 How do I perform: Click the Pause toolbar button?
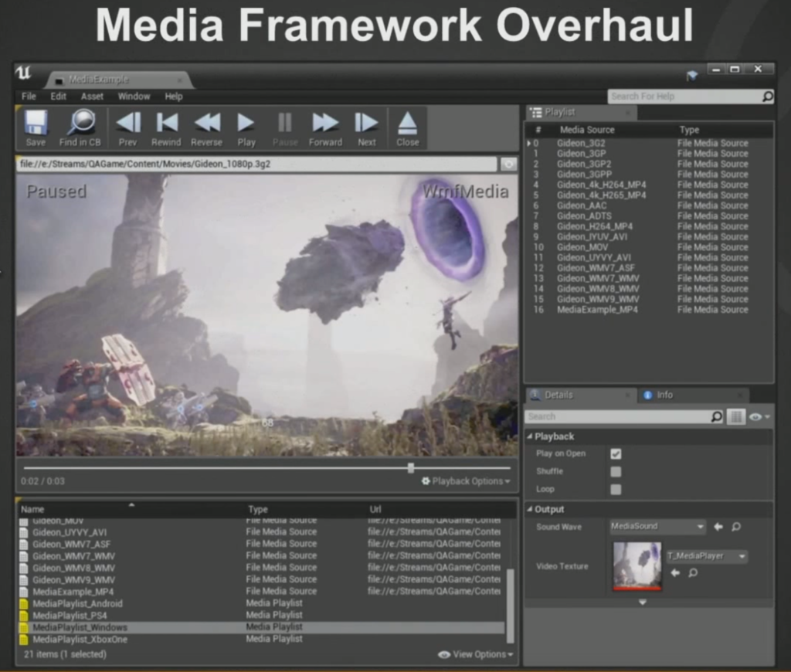(285, 128)
